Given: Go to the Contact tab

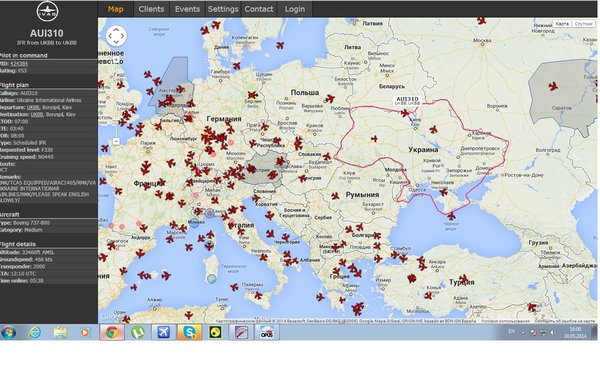Looking at the screenshot, I should (x=259, y=9).
